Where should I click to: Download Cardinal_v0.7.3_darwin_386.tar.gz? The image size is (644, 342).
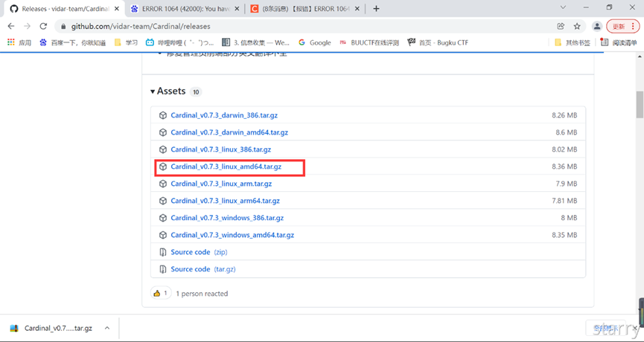point(224,115)
